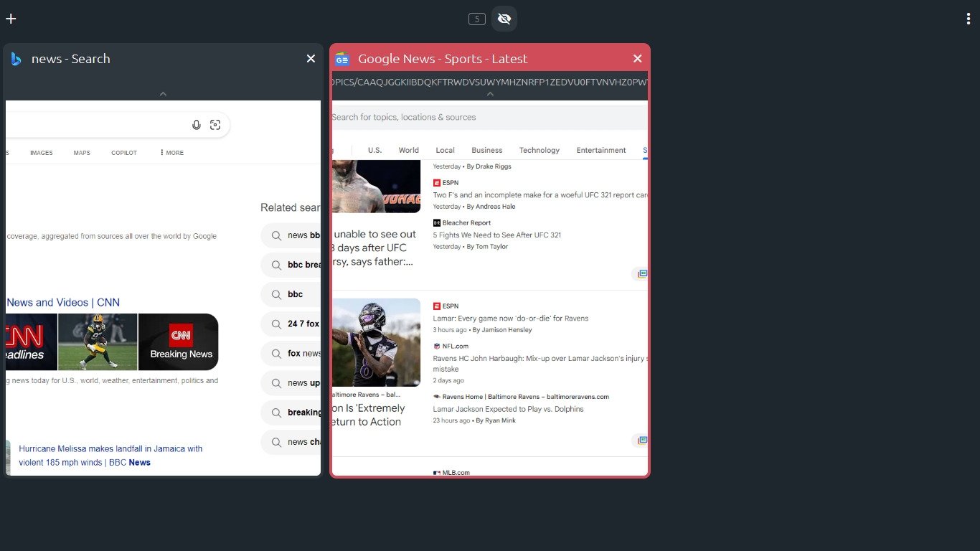Collapse toolbar chevron in Google News tab
This screenshot has height=551, width=980.
pos(490,94)
